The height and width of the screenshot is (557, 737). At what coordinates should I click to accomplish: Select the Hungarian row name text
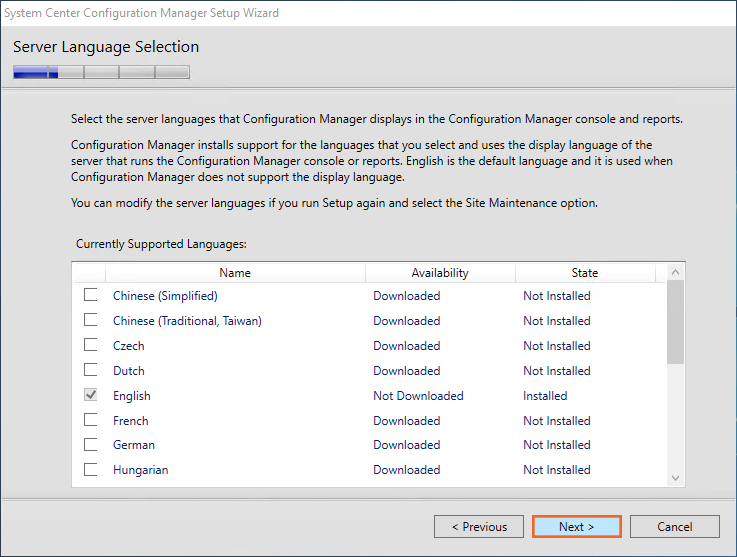(x=141, y=470)
